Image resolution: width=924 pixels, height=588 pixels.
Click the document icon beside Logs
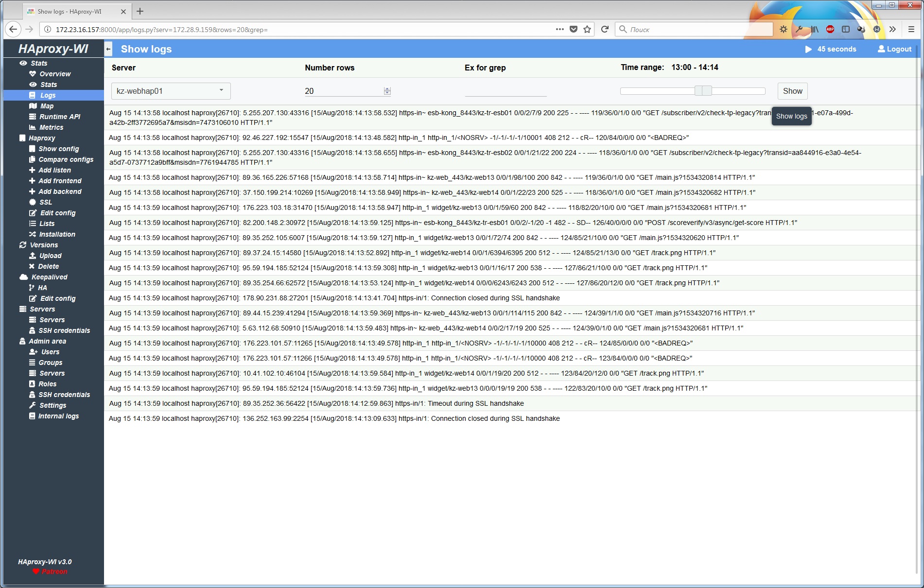pyautogui.click(x=32, y=95)
